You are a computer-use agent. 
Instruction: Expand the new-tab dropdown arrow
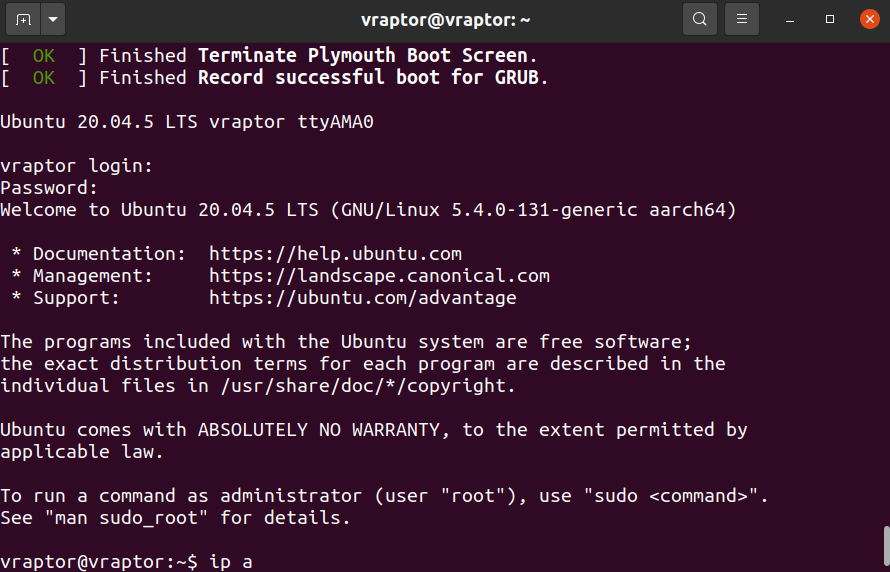(53, 19)
